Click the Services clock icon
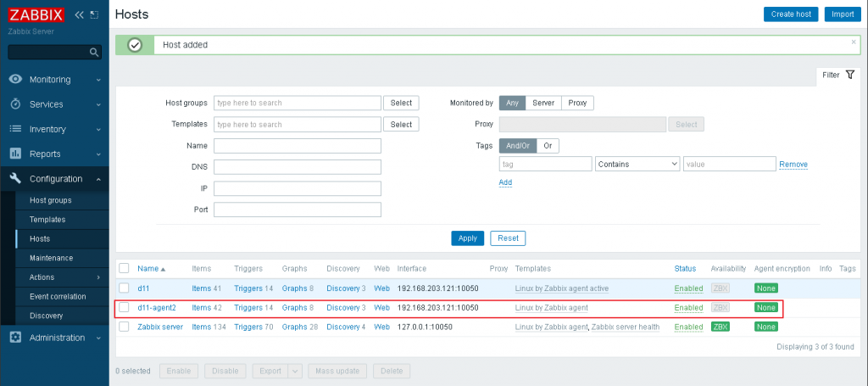This screenshot has height=386, width=868. pos(16,104)
